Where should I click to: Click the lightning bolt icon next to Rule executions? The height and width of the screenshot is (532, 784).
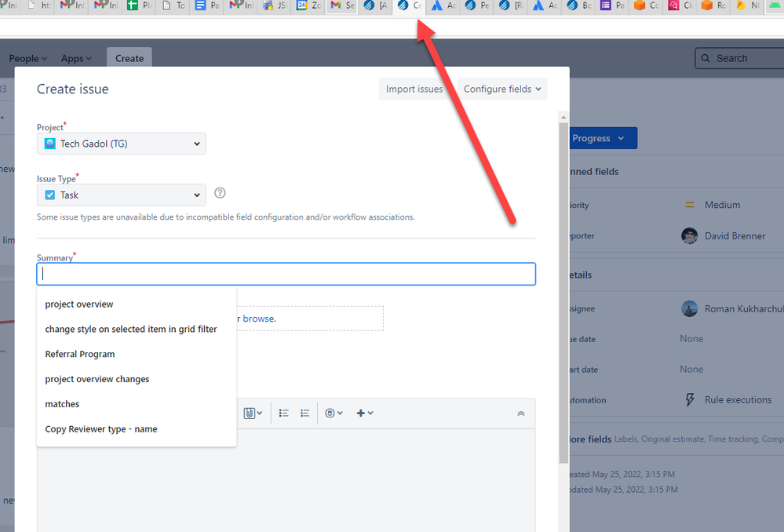[690, 399]
